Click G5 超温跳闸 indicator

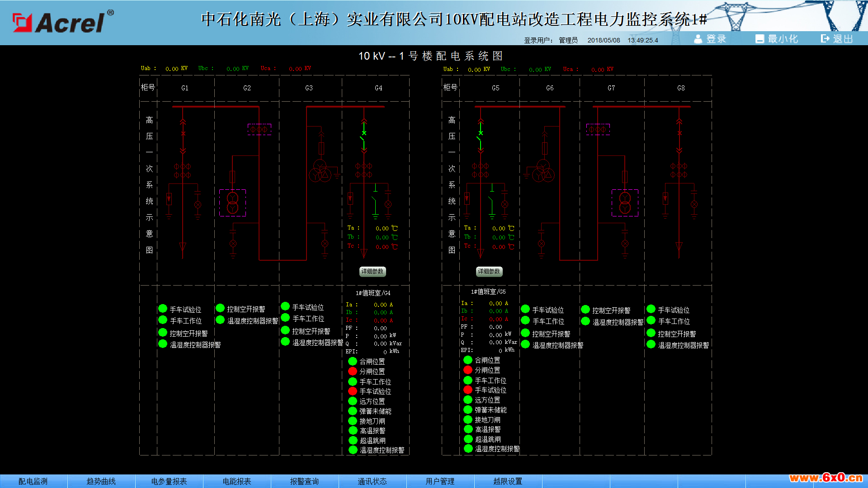click(468, 439)
